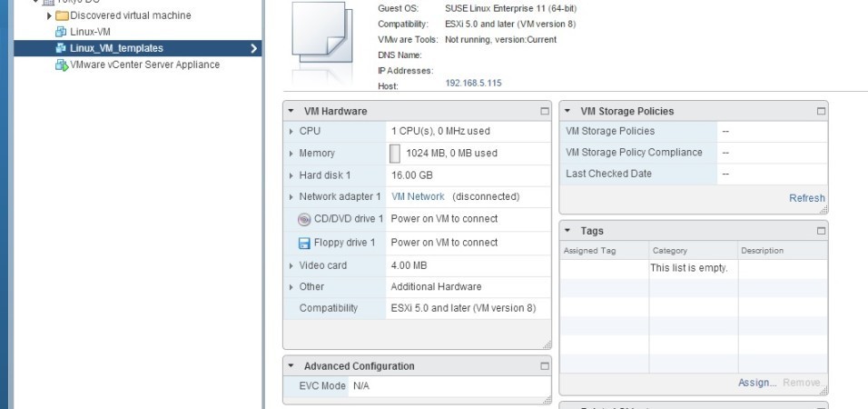
Task: Click the Floppy drive 1 disk icon
Action: tap(304, 243)
